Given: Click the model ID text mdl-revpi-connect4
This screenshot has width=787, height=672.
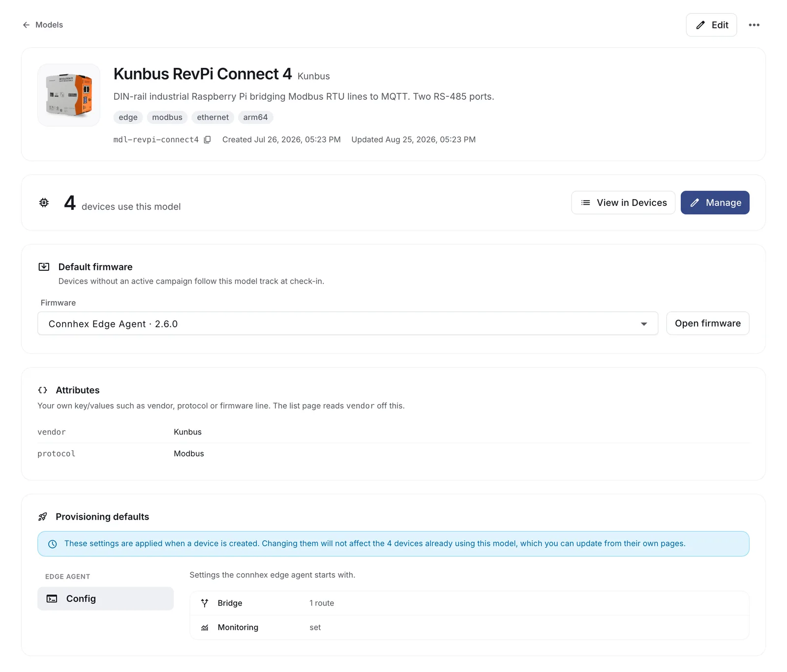Looking at the screenshot, I should 156,140.
